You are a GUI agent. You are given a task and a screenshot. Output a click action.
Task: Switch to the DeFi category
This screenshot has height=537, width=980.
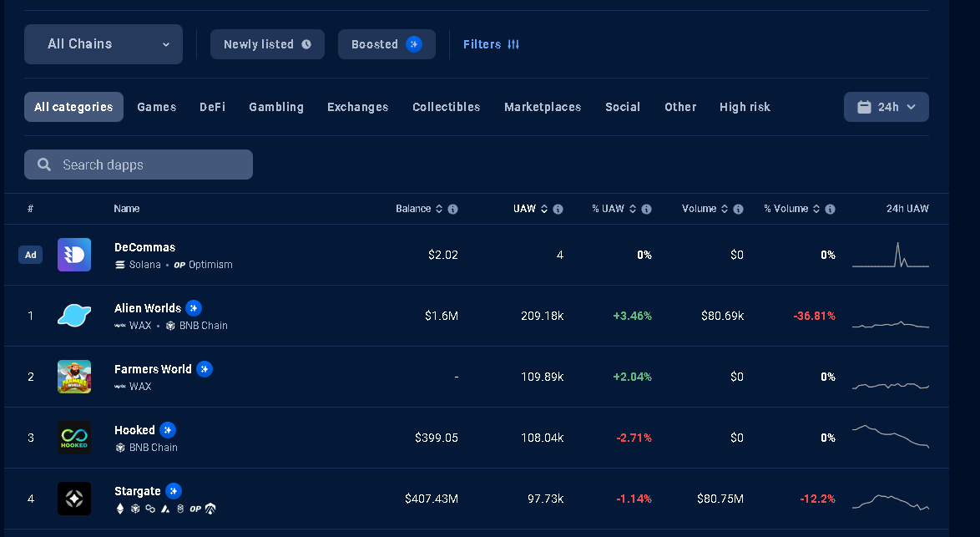pyautogui.click(x=213, y=107)
